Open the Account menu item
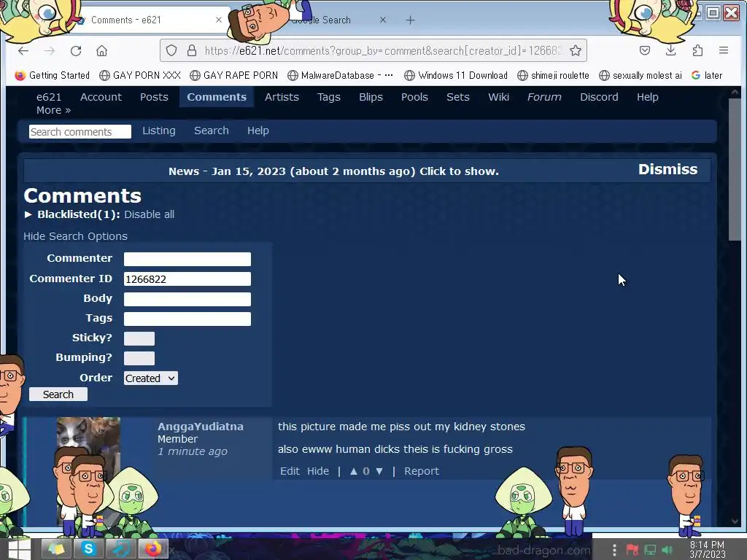Image resolution: width=747 pixels, height=560 pixels. point(101,97)
